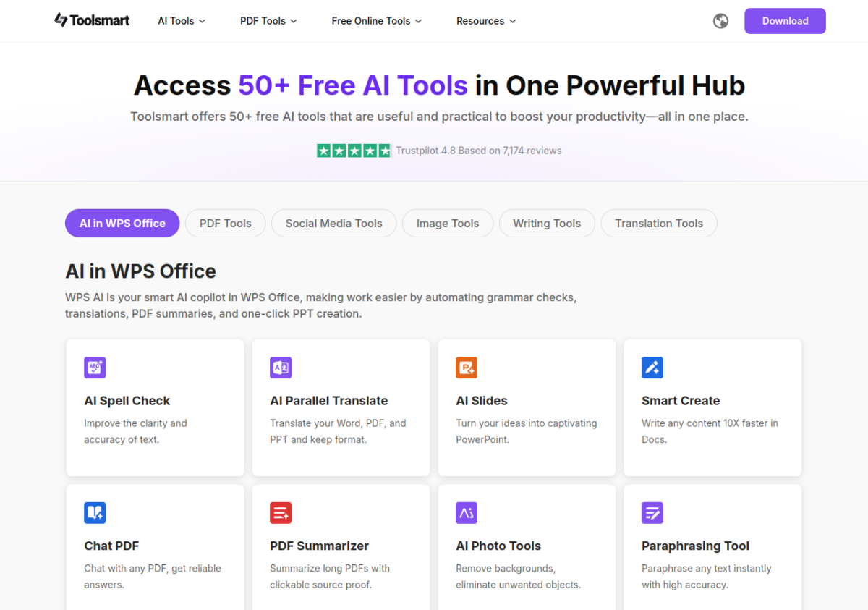Click the Paraphrasing Tool card icon
Viewport: 868px width, 610px height.
tap(652, 513)
